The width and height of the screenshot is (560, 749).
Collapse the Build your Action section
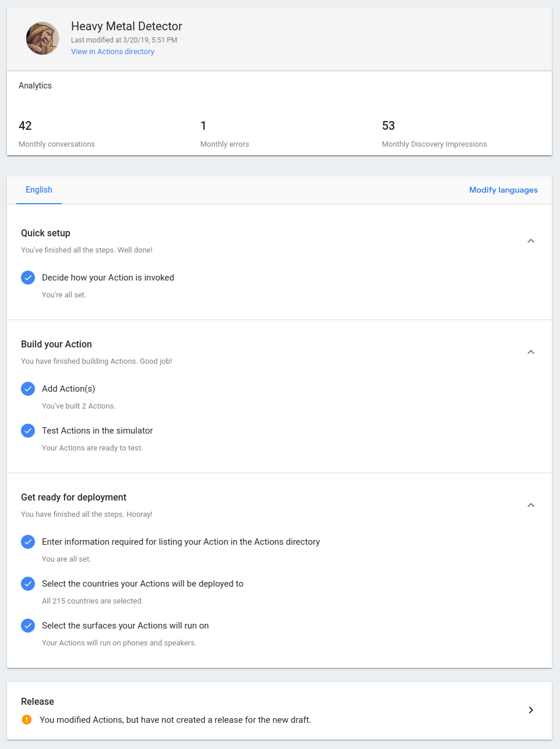(x=530, y=352)
